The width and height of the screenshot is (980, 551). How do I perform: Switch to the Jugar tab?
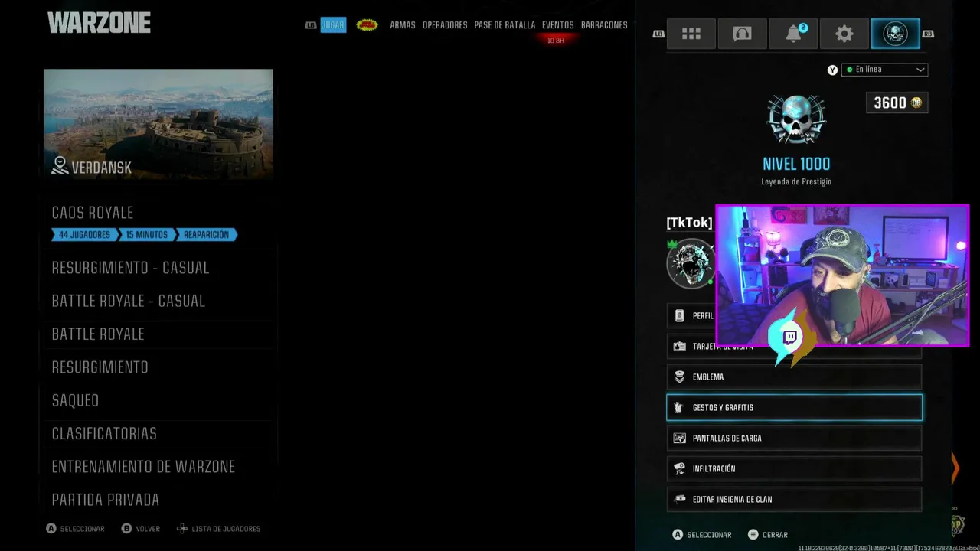tap(332, 25)
